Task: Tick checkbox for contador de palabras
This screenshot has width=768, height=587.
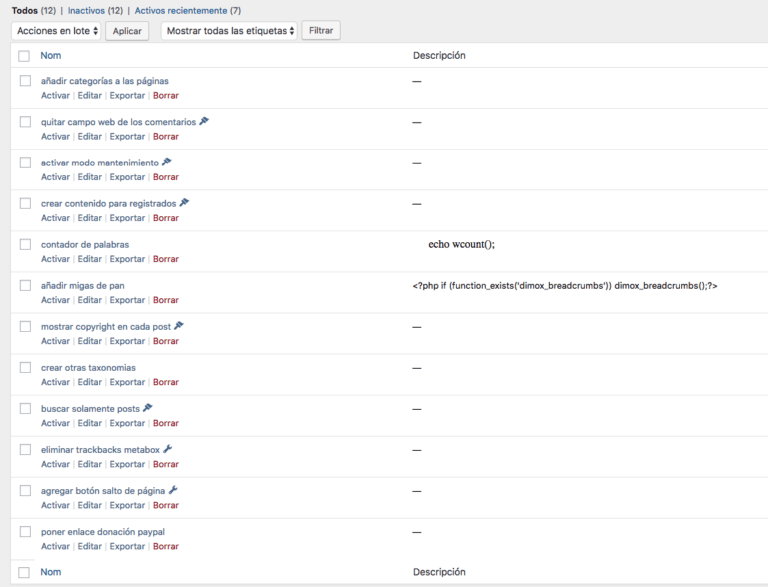Action: click(x=25, y=245)
